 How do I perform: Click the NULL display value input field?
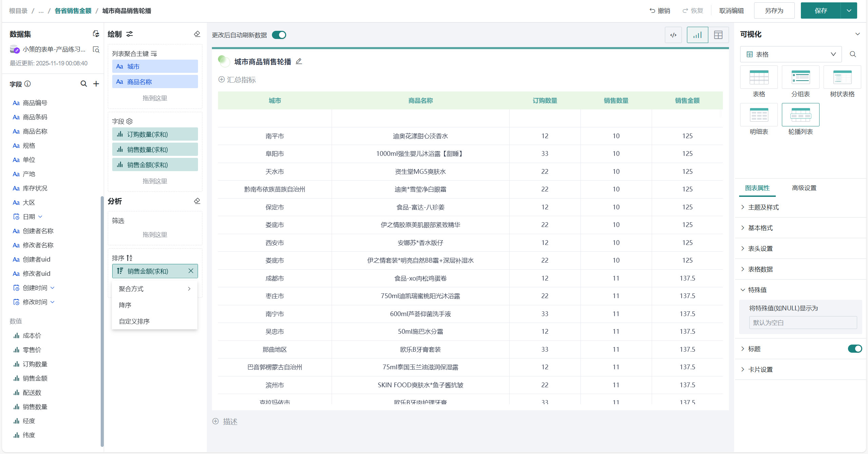pyautogui.click(x=803, y=323)
